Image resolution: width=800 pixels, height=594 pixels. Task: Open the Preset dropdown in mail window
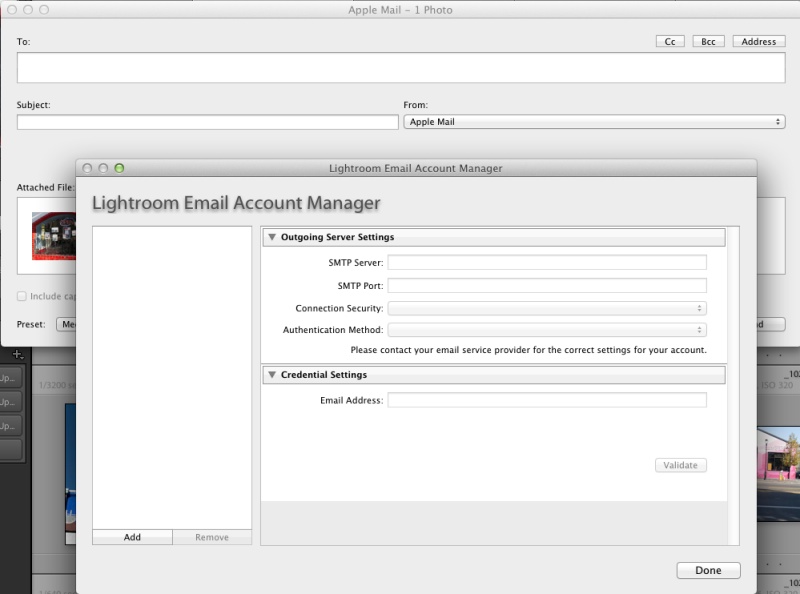tap(66, 324)
